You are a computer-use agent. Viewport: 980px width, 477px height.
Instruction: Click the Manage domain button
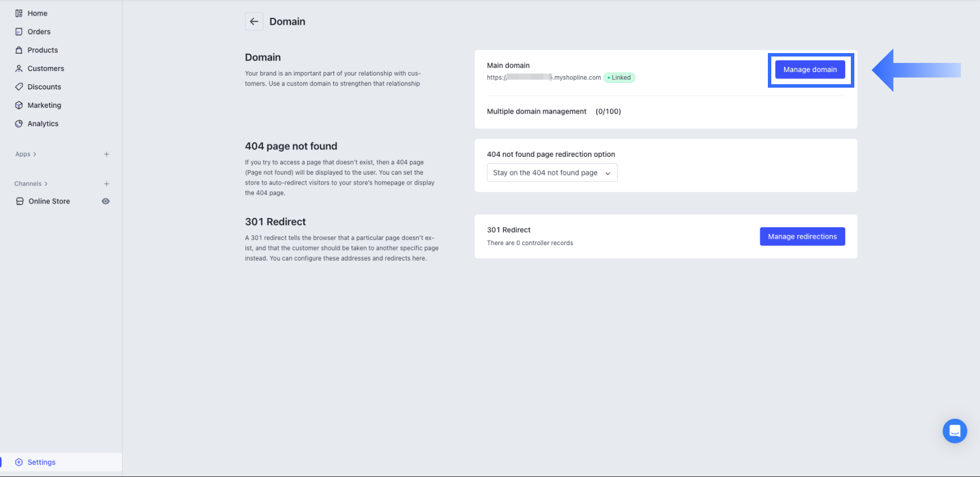click(810, 69)
